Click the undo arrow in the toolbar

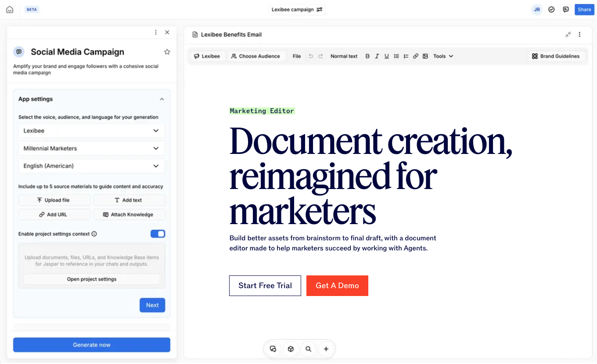311,56
